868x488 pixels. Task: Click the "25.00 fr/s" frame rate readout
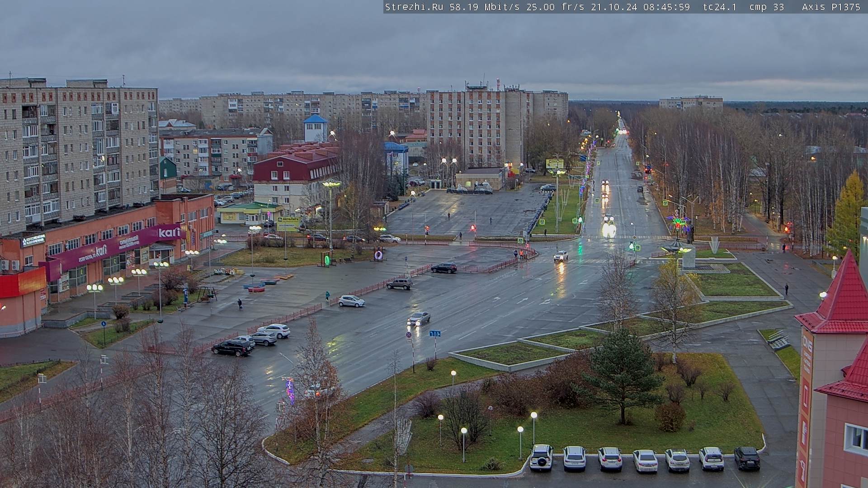pos(555,7)
